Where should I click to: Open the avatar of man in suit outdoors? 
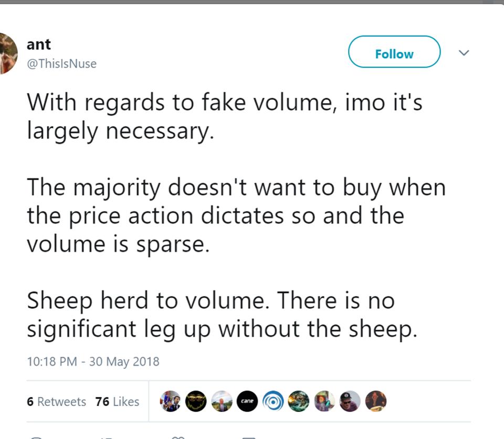[x=222, y=401]
